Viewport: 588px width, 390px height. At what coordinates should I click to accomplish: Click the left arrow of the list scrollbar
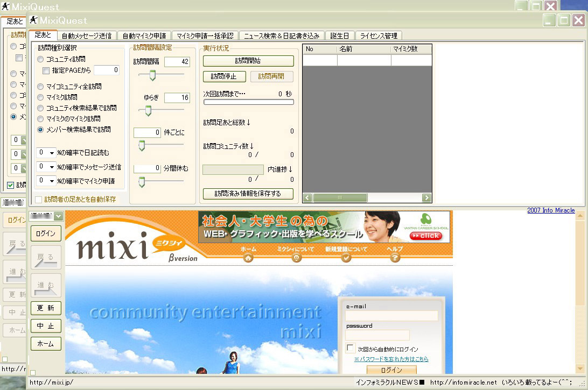pyautogui.click(x=307, y=197)
